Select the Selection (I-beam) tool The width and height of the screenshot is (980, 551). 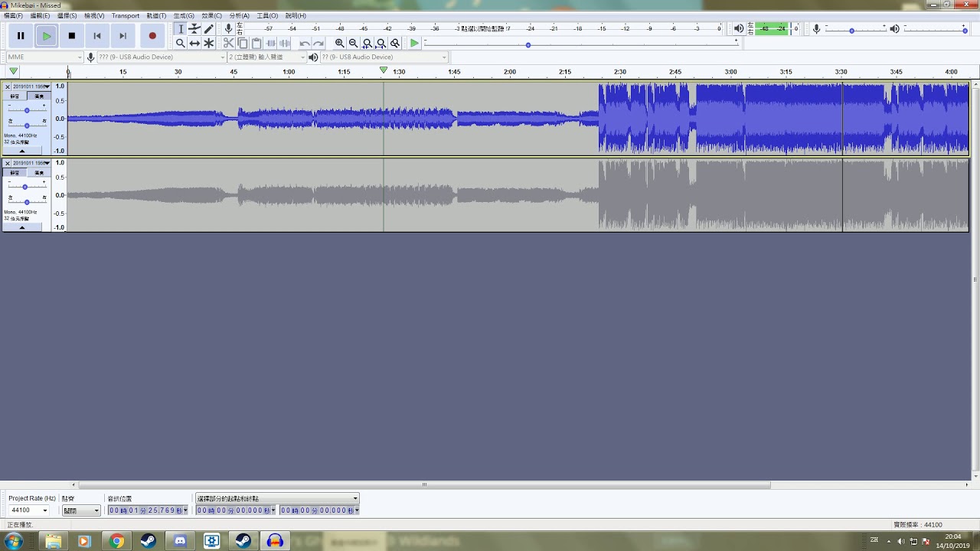click(181, 29)
